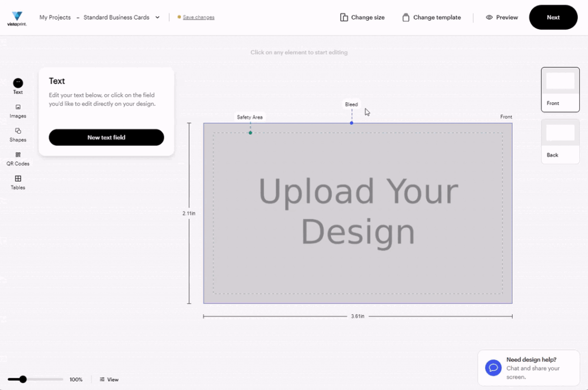588x390 pixels.
Task: Open the design help chat bubble
Action: [493, 368]
